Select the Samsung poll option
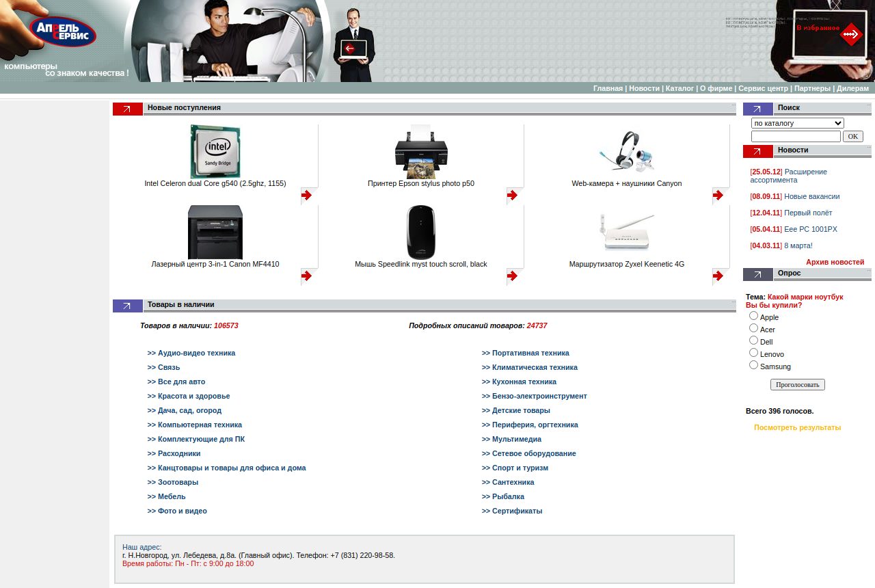This screenshot has height=588, width=875. [x=753, y=365]
